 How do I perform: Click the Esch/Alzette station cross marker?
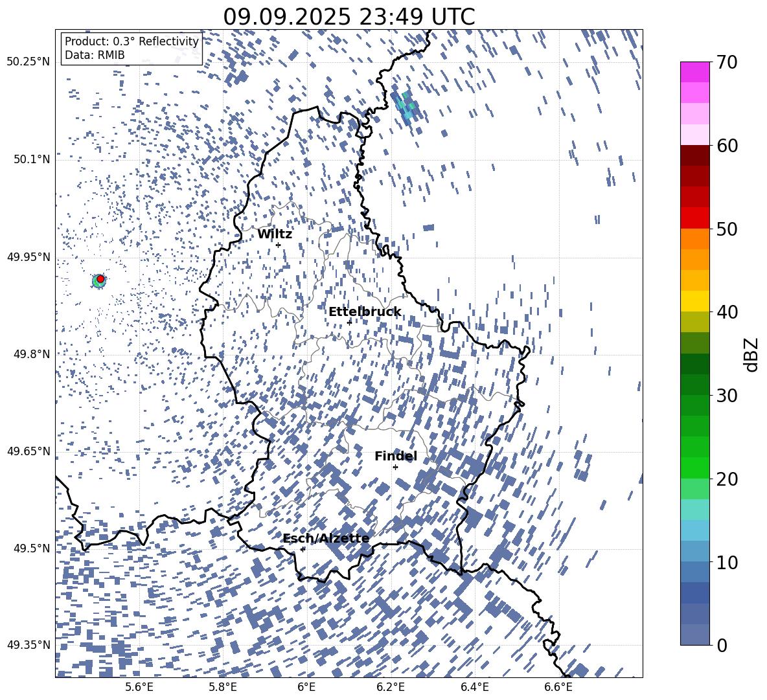pyautogui.click(x=303, y=549)
